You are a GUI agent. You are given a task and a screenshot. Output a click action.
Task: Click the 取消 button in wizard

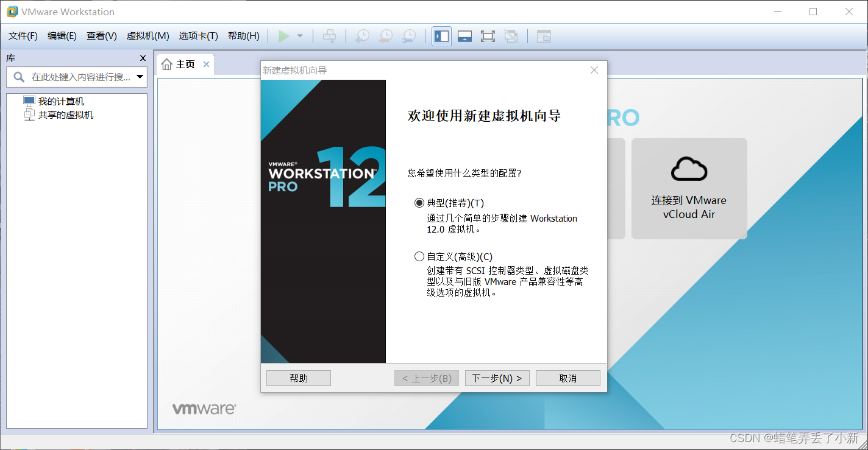coord(568,378)
